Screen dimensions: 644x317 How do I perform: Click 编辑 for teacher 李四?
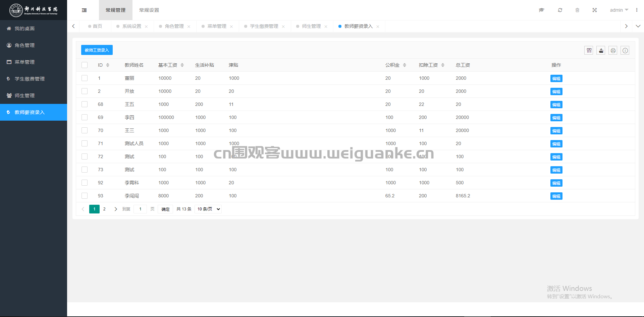tap(556, 118)
